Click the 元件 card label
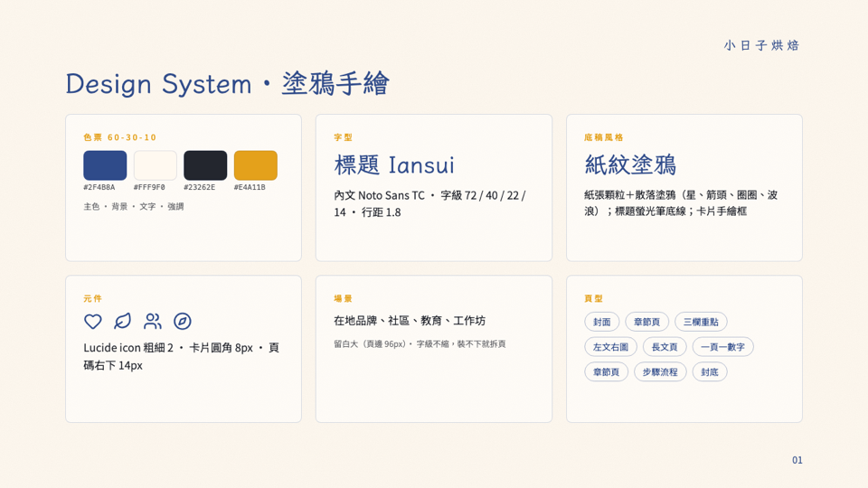Screen dimensions: 868x488 [x=93, y=298]
